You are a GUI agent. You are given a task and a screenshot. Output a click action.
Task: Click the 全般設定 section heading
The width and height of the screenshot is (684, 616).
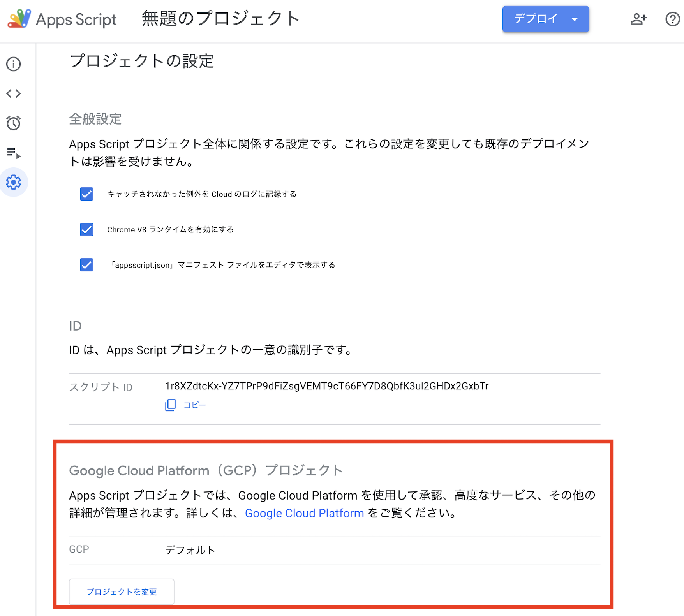(95, 119)
